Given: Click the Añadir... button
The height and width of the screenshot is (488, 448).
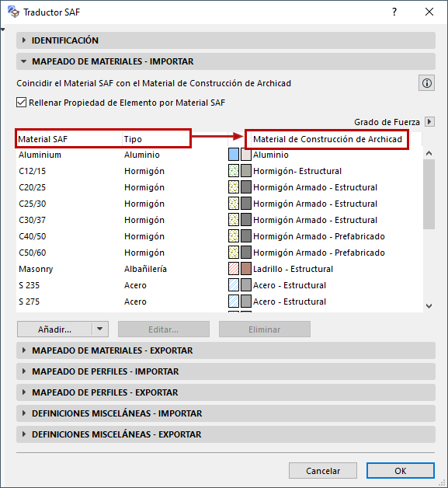Looking at the screenshot, I should click(54, 329).
